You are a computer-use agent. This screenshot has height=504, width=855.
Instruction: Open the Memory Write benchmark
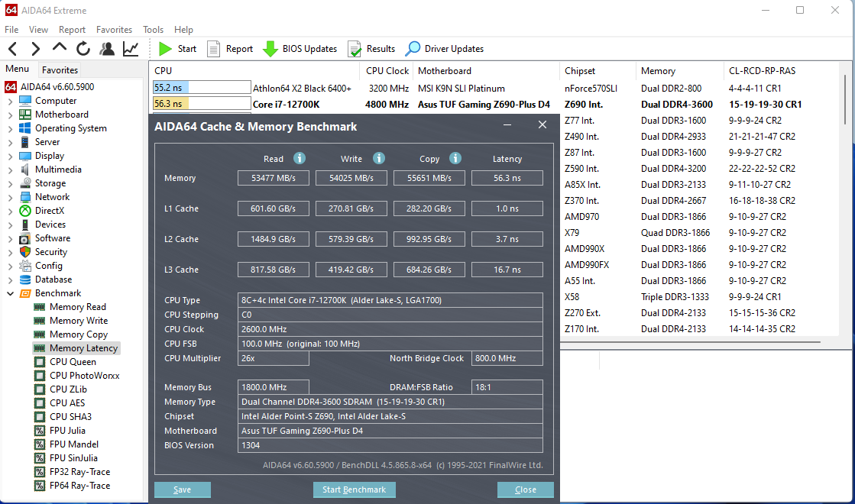(x=79, y=321)
